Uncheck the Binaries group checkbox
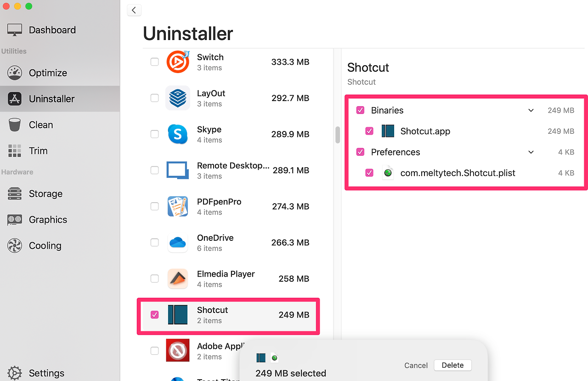Image resolution: width=588 pixels, height=381 pixels. (361, 110)
